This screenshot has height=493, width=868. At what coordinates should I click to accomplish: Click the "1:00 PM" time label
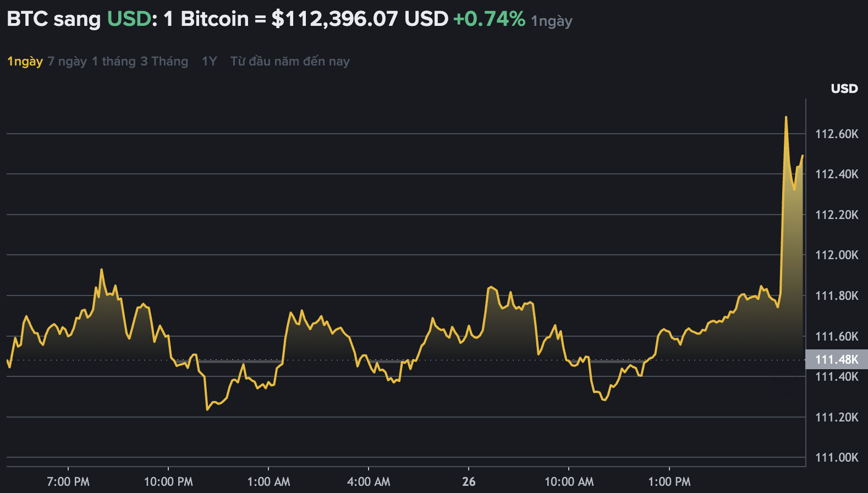point(668,480)
